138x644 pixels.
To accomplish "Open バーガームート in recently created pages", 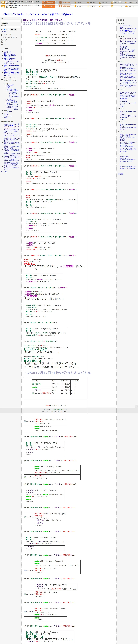I will pos(8,166).
